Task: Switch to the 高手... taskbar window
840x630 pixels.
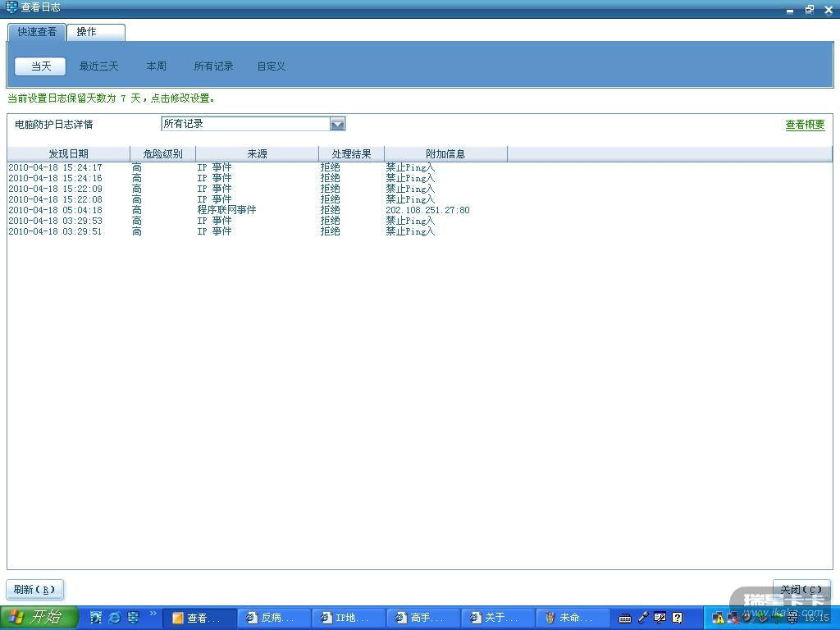Action: [x=424, y=619]
